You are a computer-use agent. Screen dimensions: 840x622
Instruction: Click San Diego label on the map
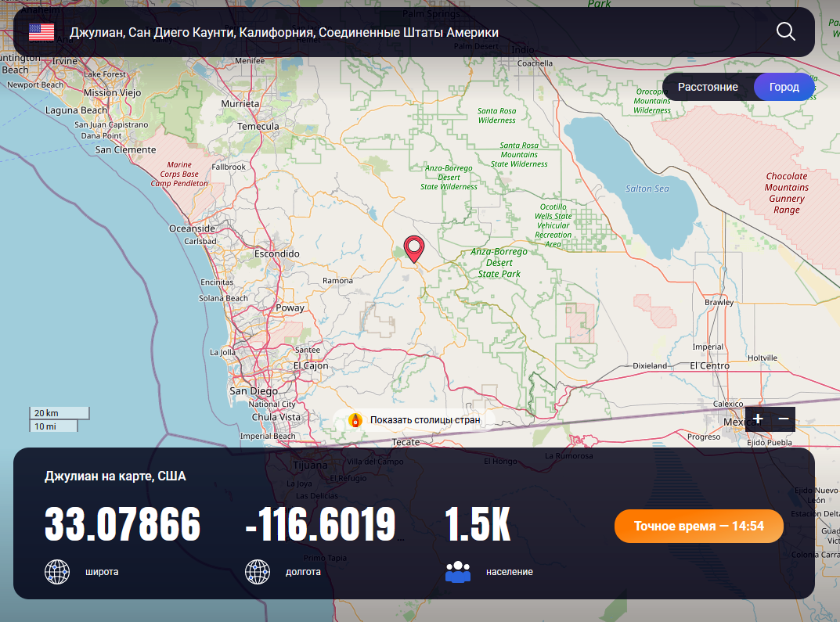[x=254, y=390]
